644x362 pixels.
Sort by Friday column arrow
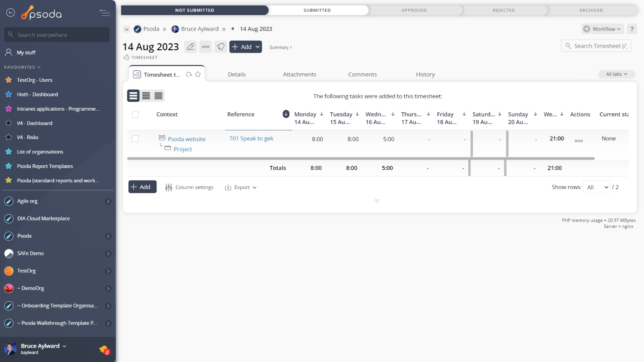(x=464, y=114)
